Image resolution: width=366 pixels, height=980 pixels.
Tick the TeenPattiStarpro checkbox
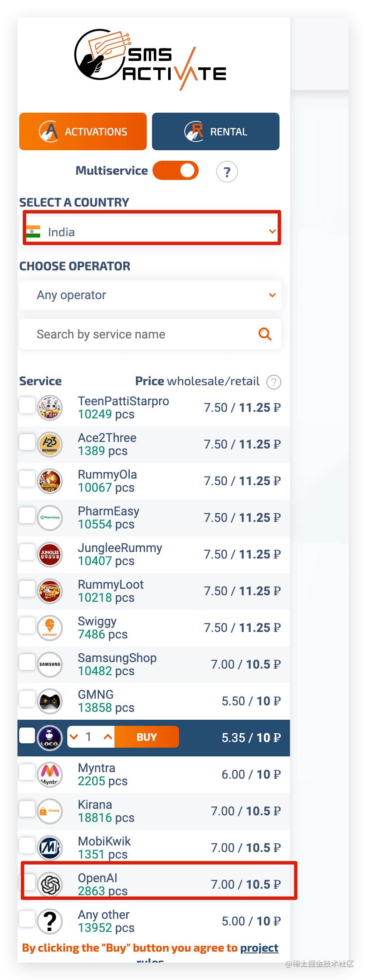27,405
